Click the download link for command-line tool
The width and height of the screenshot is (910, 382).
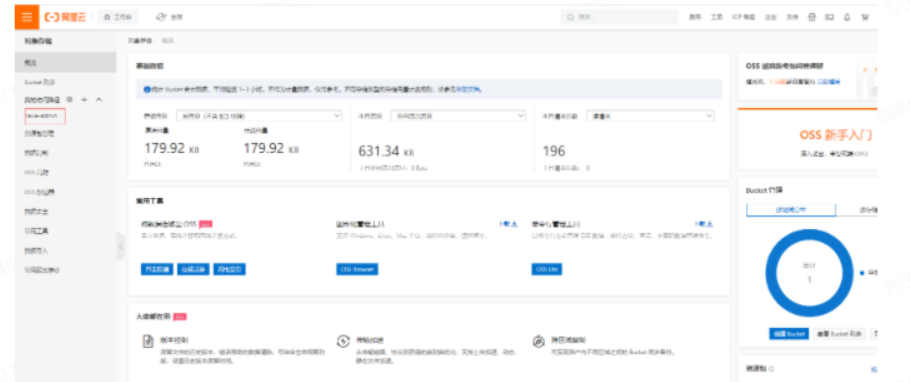[704, 224]
